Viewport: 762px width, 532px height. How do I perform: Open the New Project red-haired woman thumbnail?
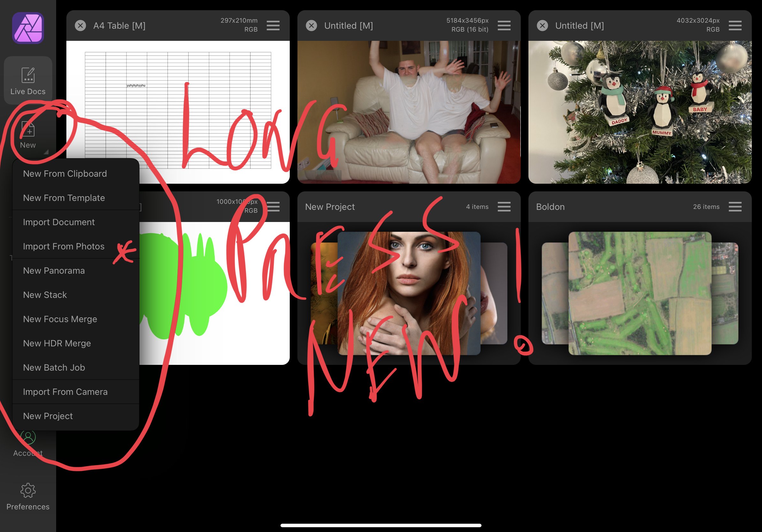[409, 293]
